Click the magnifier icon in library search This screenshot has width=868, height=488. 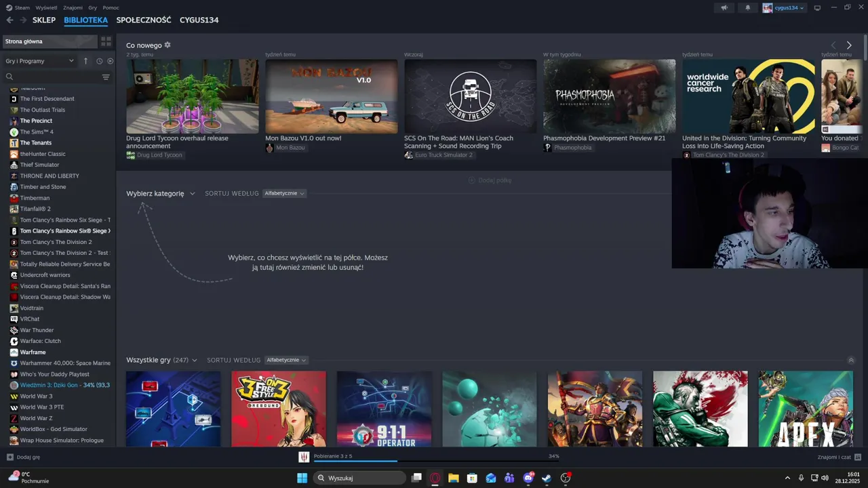click(x=9, y=77)
